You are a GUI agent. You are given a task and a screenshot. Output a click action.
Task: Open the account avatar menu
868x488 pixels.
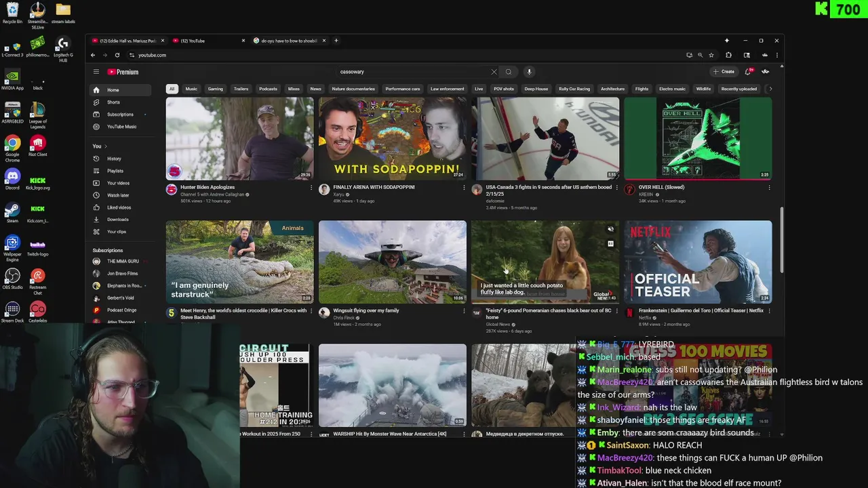coord(766,71)
